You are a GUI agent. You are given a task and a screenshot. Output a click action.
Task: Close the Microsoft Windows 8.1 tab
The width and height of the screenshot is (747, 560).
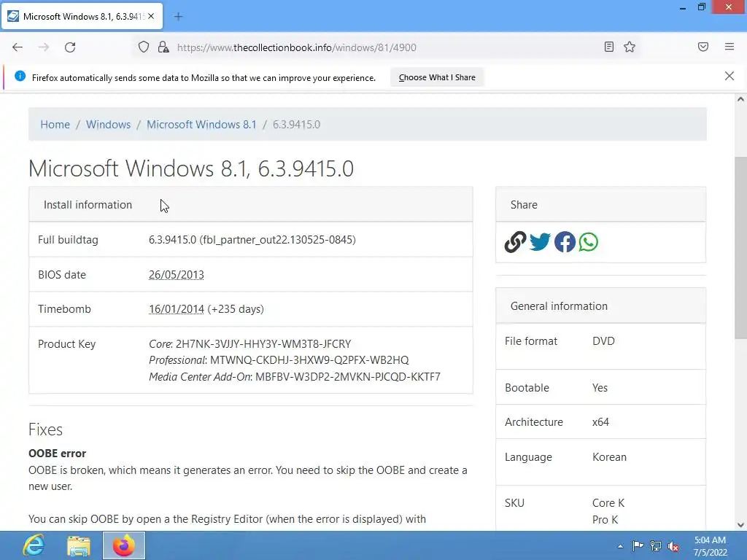coord(151,16)
